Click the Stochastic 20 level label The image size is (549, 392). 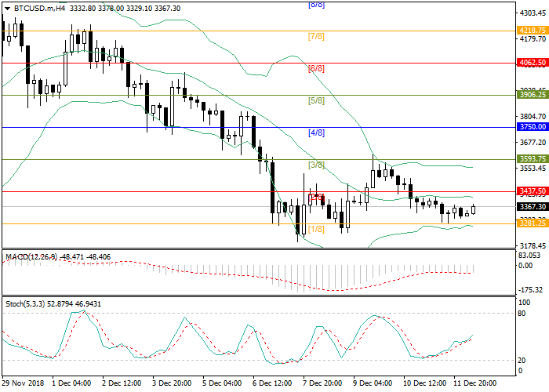click(x=522, y=360)
